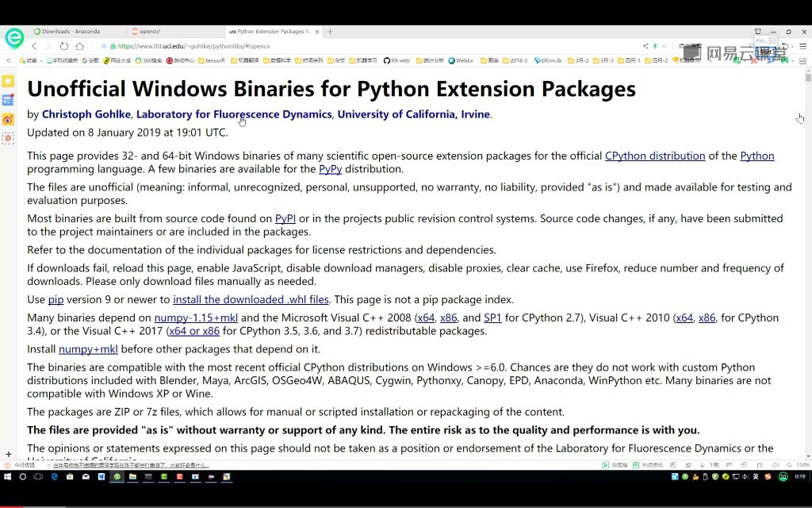This screenshot has width=812, height=508.
Task: Switch to the opencv/ tab
Action: [150, 32]
